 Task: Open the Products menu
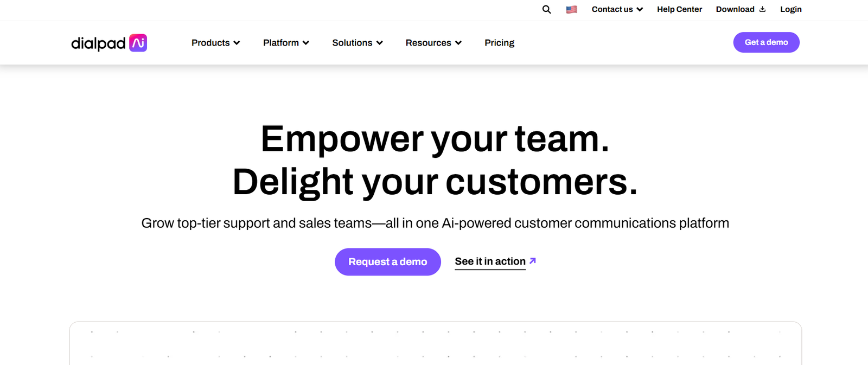click(x=210, y=43)
